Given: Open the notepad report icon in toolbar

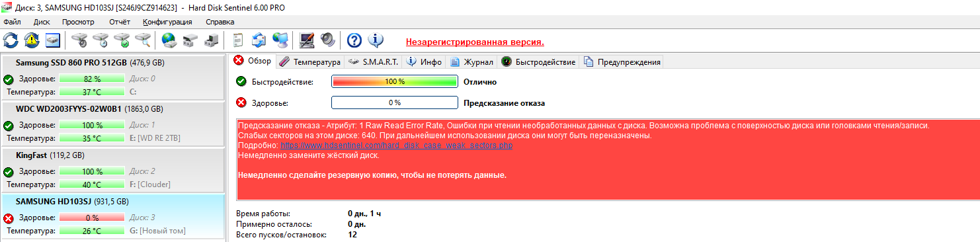Looking at the screenshot, I should [238, 40].
